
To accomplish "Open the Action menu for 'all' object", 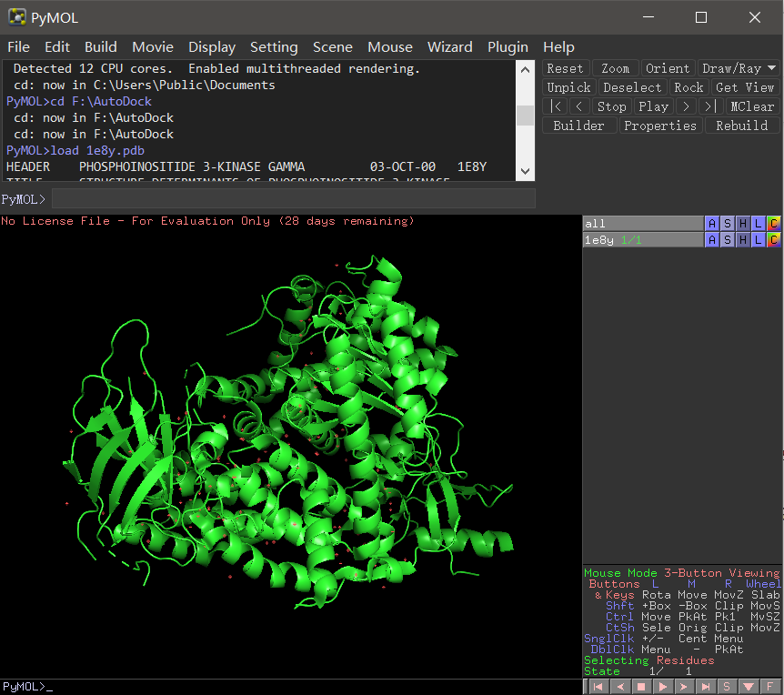I will tap(712, 224).
